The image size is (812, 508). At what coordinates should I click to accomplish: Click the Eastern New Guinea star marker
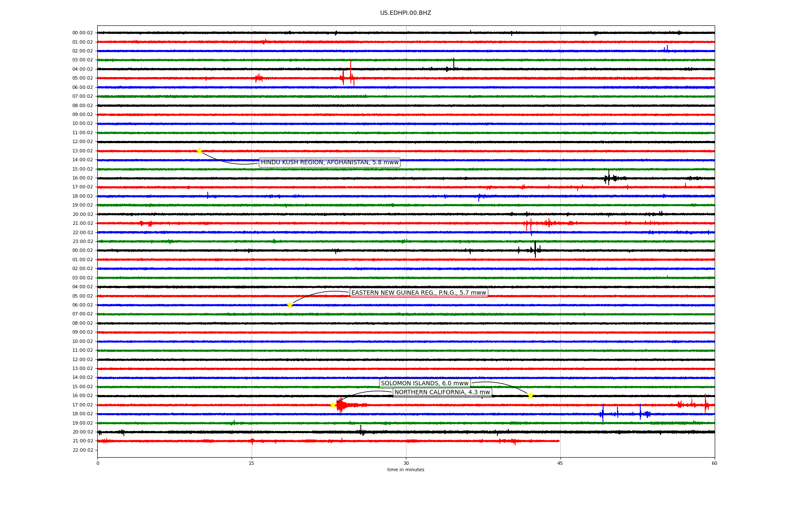point(290,305)
